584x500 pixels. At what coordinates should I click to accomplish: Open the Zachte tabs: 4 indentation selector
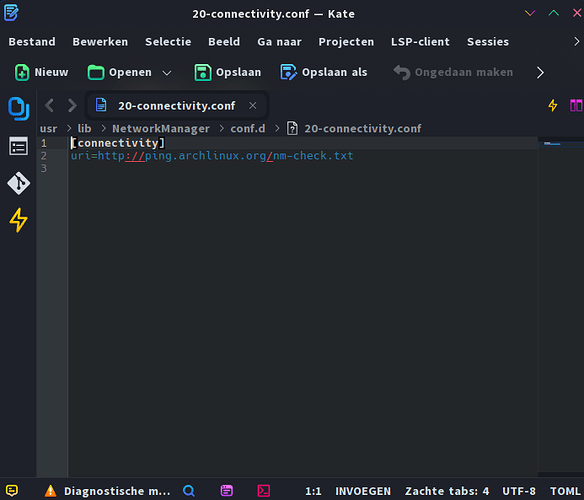[x=447, y=491]
